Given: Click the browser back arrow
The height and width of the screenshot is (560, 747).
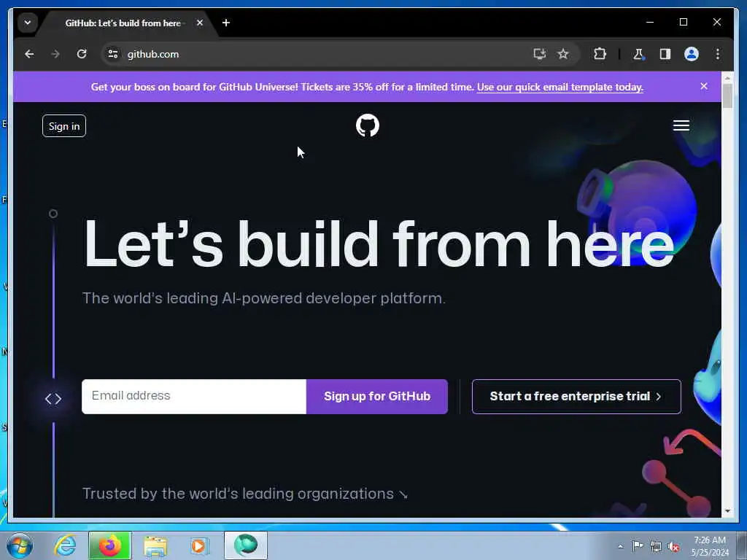Looking at the screenshot, I should (29, 54).
